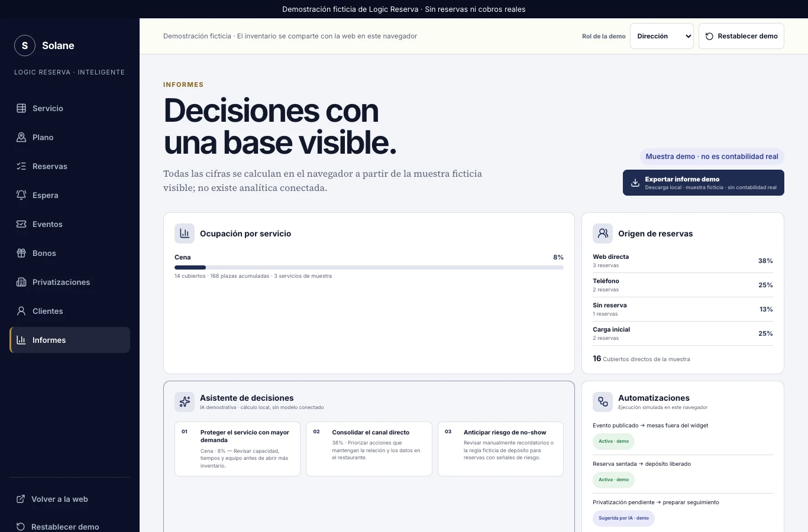
Task: Click the "Teléfono" origin row
Action: point(683,285)
